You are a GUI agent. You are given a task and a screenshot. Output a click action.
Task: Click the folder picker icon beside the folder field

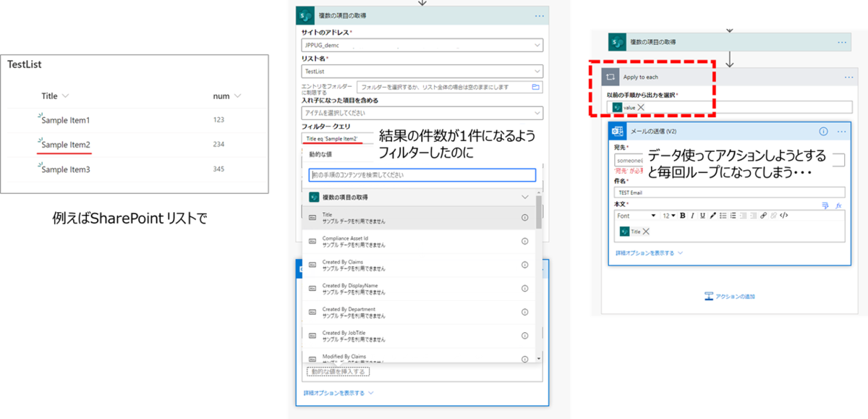[535, 88]
